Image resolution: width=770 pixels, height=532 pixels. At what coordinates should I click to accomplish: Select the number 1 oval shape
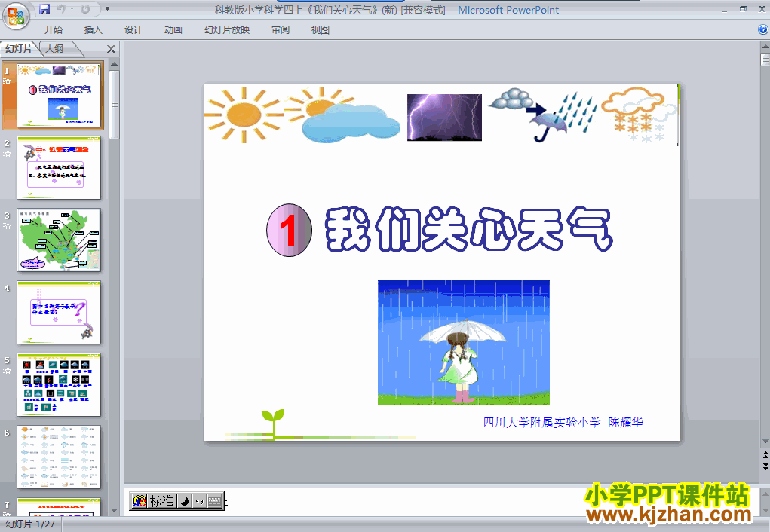[290, 230]
